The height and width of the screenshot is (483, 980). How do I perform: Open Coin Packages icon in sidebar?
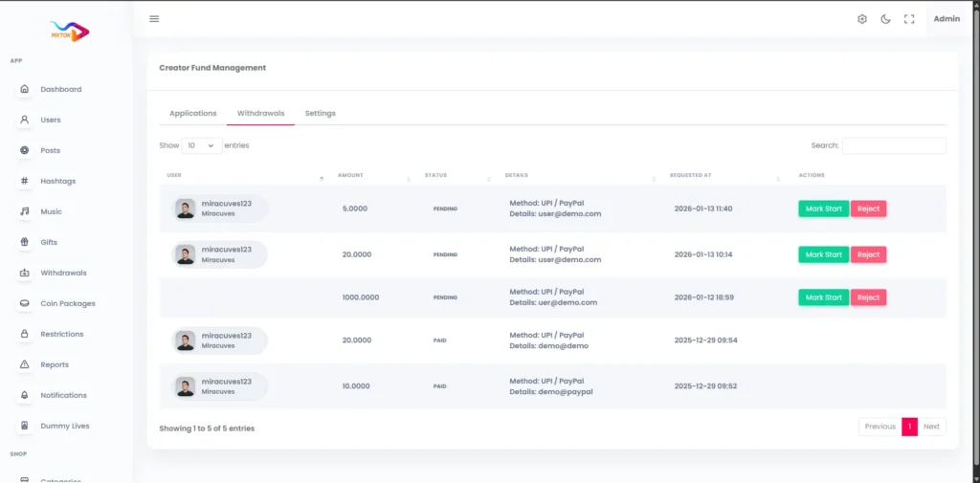point(25,303)
